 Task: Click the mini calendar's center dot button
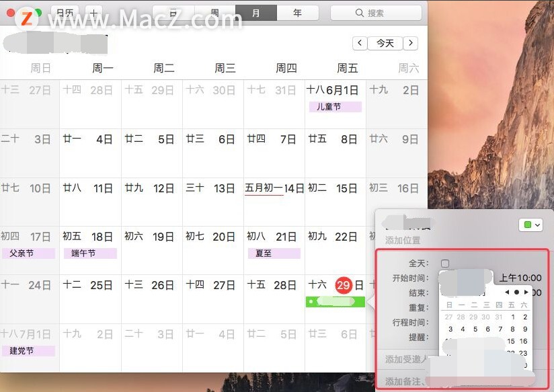(516, 292)
